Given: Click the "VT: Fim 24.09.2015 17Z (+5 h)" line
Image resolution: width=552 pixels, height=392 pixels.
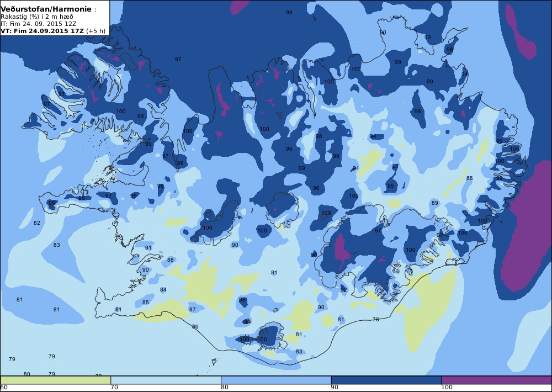Looking at the screenshot, I should (x=53, y=30).
